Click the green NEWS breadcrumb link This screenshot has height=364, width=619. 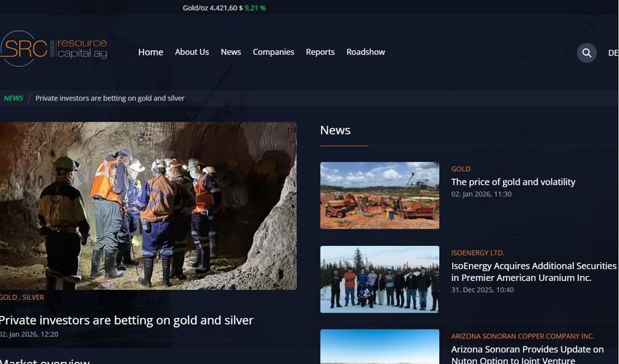click(x=13, y=98)
